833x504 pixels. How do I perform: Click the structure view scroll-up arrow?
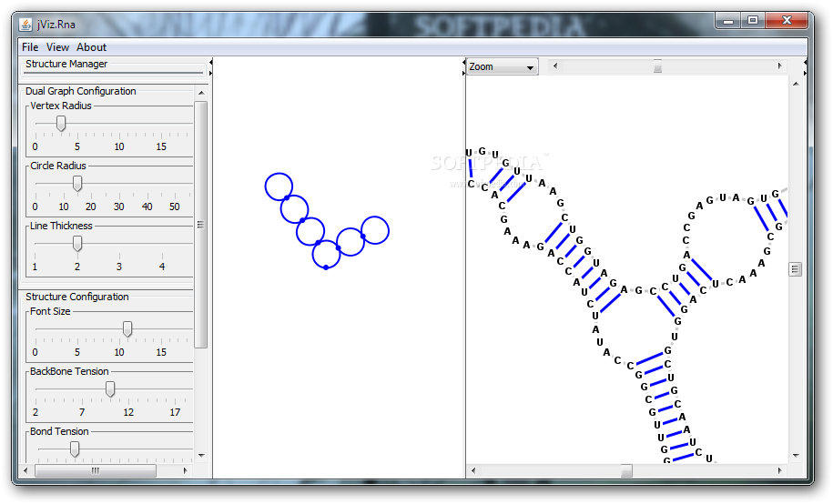[796, 84]
